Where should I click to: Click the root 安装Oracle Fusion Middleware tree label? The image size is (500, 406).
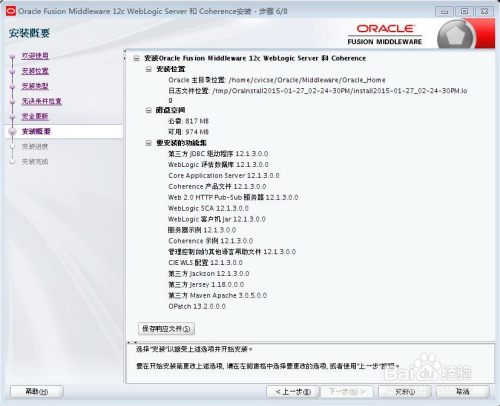click(255, 58)
